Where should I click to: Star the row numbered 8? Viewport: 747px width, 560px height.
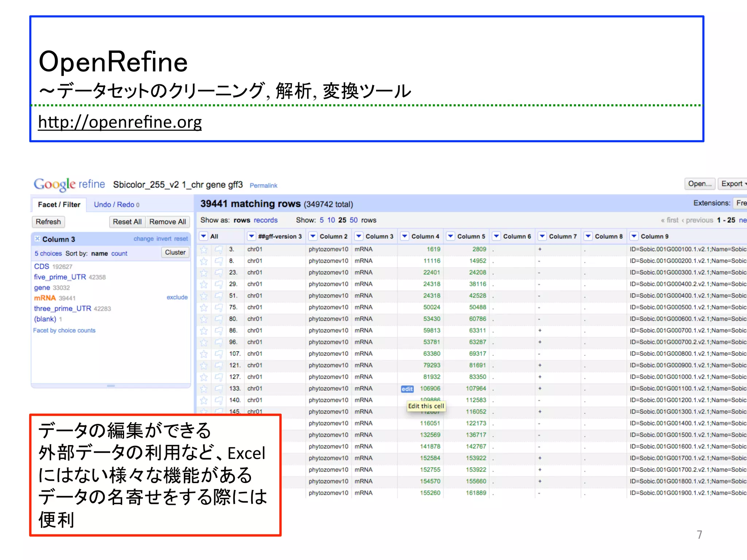(x=204, y=261)
